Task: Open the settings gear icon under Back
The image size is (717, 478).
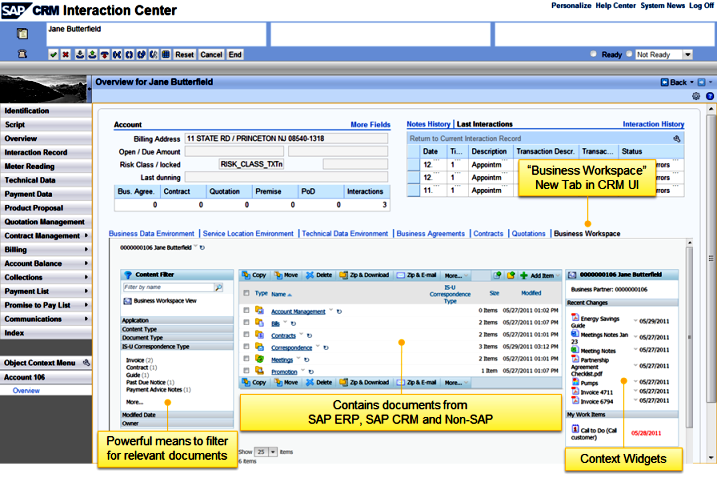Action: click(696, 96)
